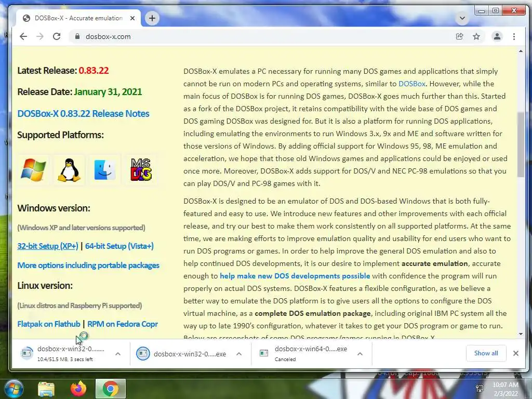The width and height of the screenshot is (532, 399).
Task: Click scrollbar down arrow
Action: [521, 334]
